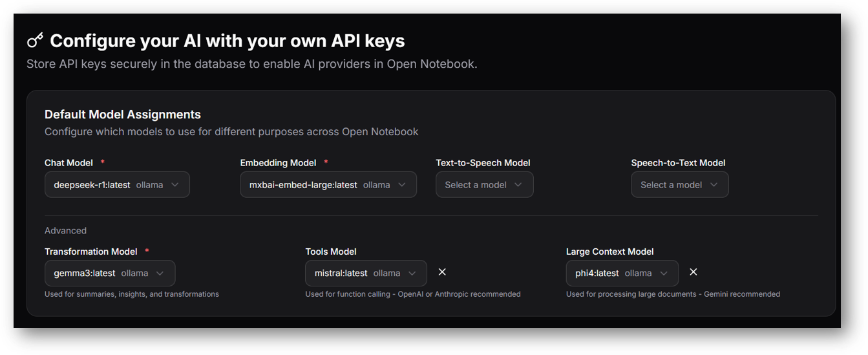This screenshot has width=868, height=355.
Task: Click the key icon beside the page title
Action: tap(35, 41)
